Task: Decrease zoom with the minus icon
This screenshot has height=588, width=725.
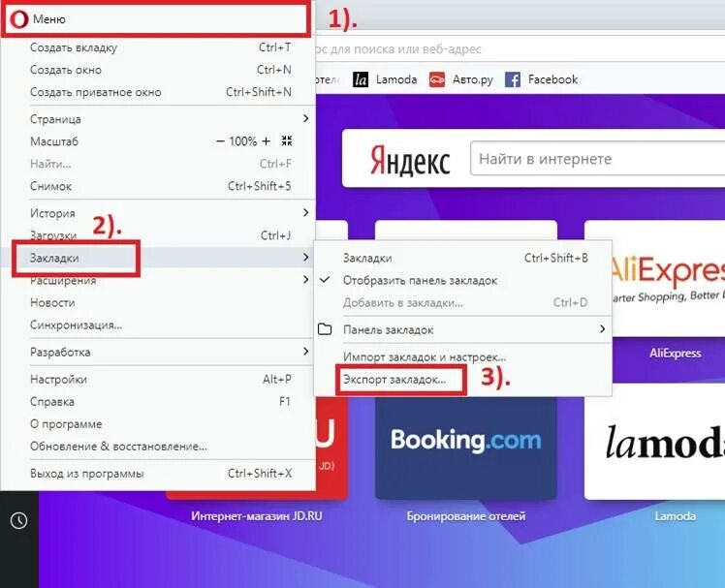Action: tap(221, 141)
